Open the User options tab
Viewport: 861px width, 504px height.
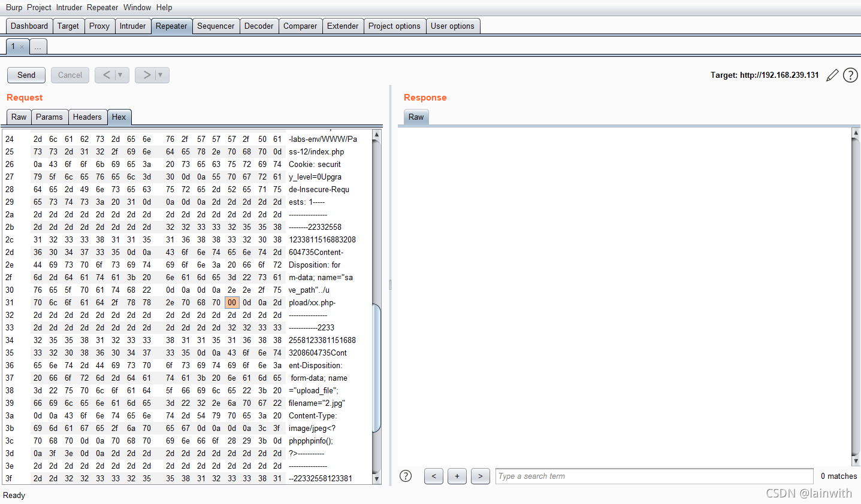click(452, 26)
